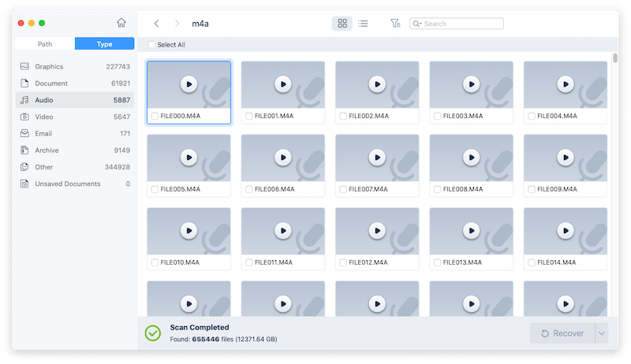Viewport: 631px width, 364px height.
Task: Check the Select All checkbox
Action: (x=151, y=45)
